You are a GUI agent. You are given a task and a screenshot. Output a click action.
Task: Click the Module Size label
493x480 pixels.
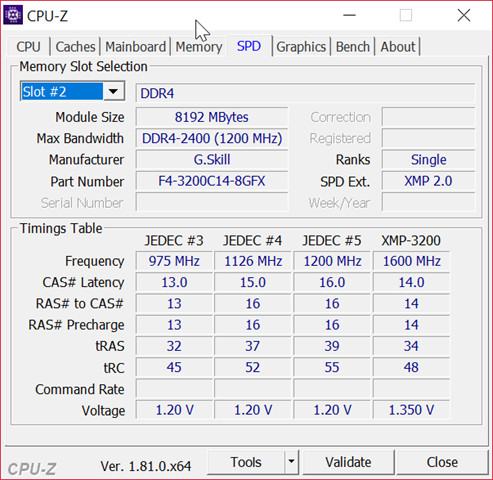click(90, 117)
